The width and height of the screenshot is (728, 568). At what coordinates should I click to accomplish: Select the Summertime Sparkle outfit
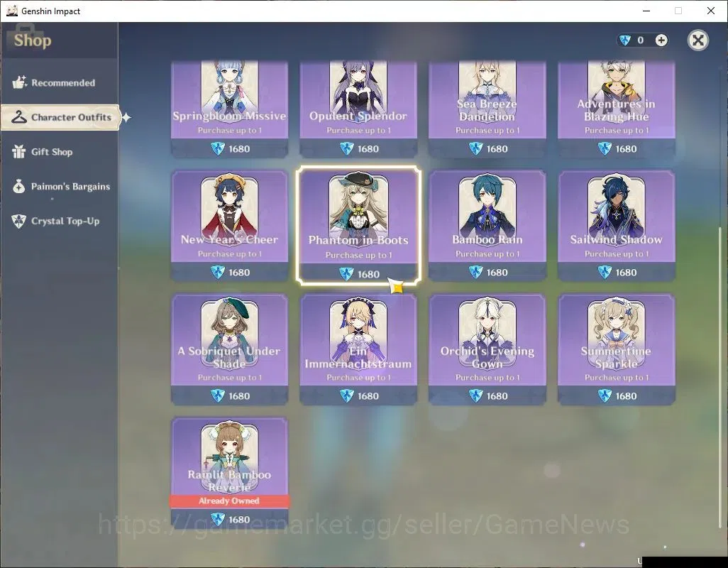[x=616, y=349]
